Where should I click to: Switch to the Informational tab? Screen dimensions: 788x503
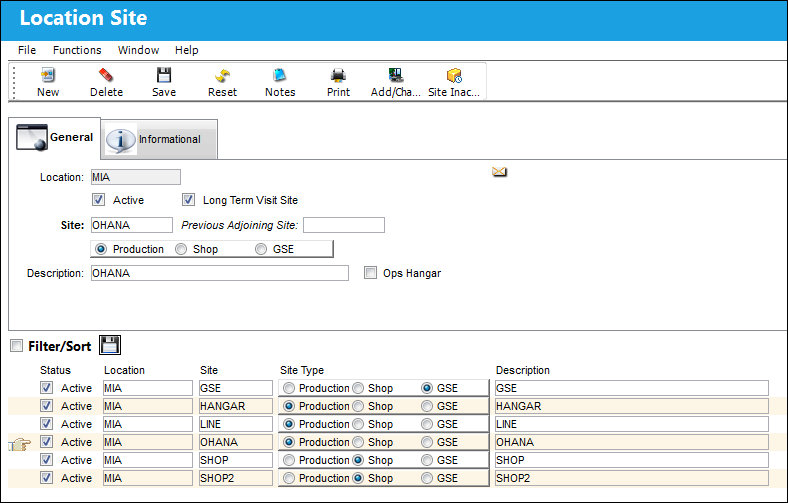click(159, 139)
